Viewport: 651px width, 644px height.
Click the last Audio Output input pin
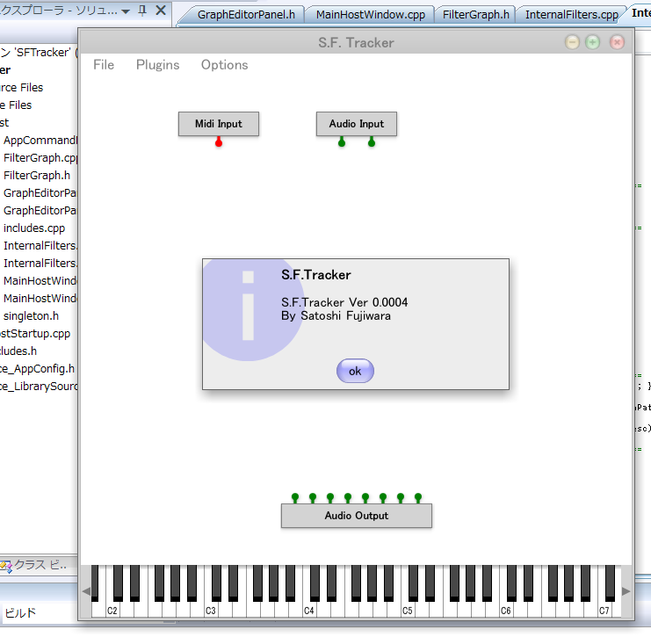pyautogui.click(x=418, y=497)
